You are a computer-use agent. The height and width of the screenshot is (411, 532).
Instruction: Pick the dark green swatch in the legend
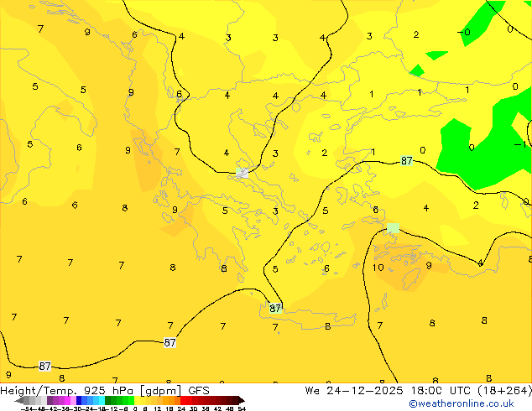(108, 401)
